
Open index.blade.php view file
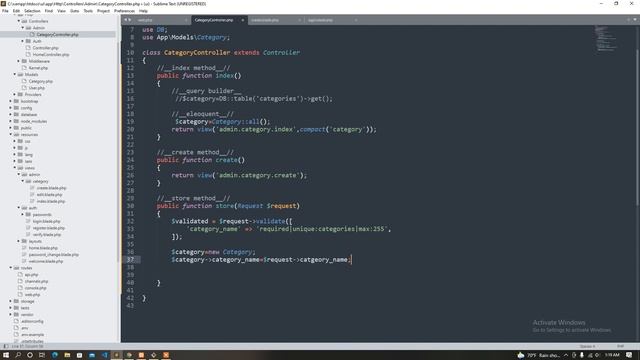pos(51,201)
